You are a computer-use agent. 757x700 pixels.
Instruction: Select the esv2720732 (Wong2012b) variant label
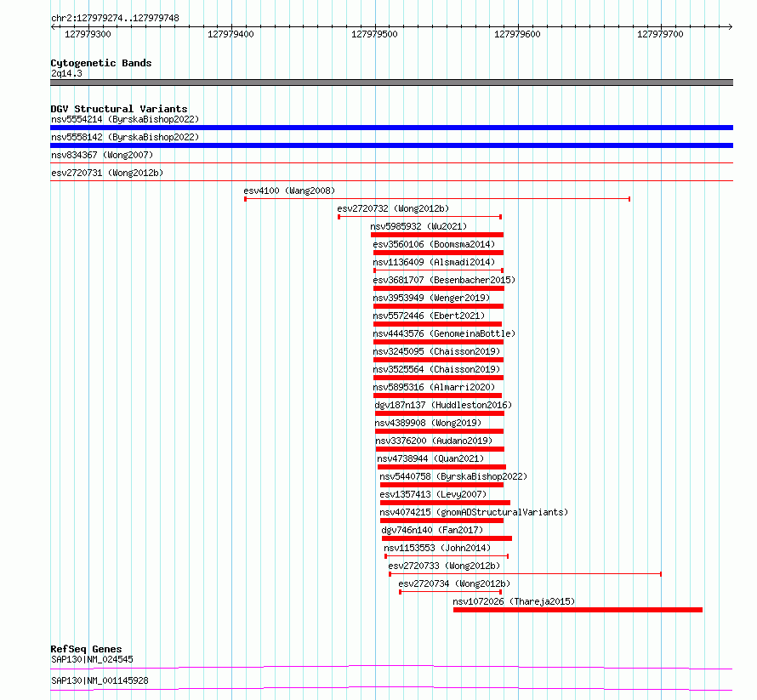(393, 208)
